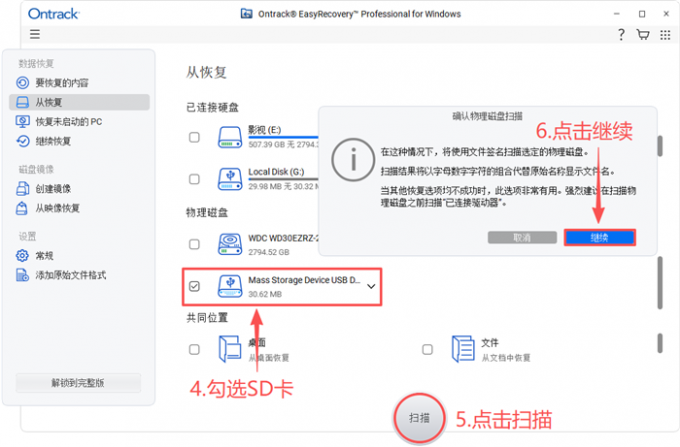
Task: Click the 恢复未启动的 PC monitor icon
Action: [23, 121]
